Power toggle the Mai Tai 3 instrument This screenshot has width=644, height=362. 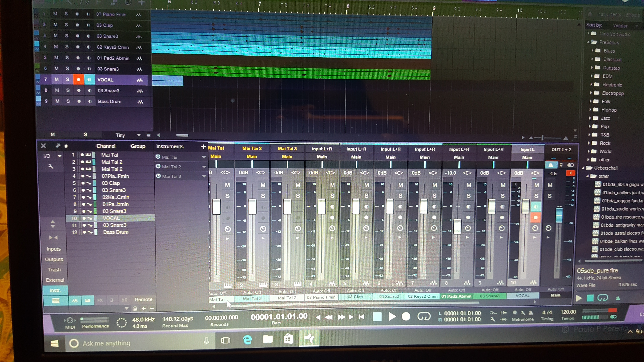[158, 176]
